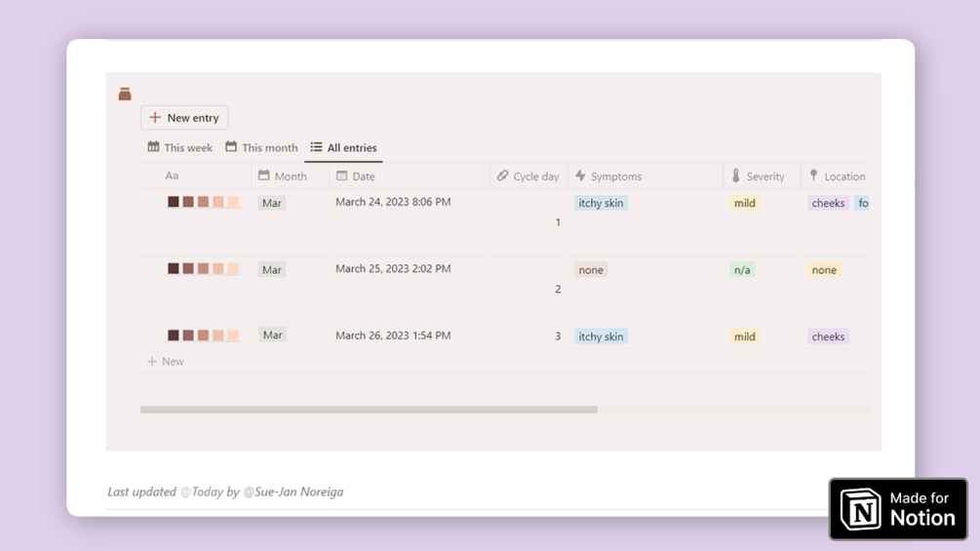980x551 pixels.
Task: Click itchy skin tag in March 24 row
Action: click(x=601, y=203)
